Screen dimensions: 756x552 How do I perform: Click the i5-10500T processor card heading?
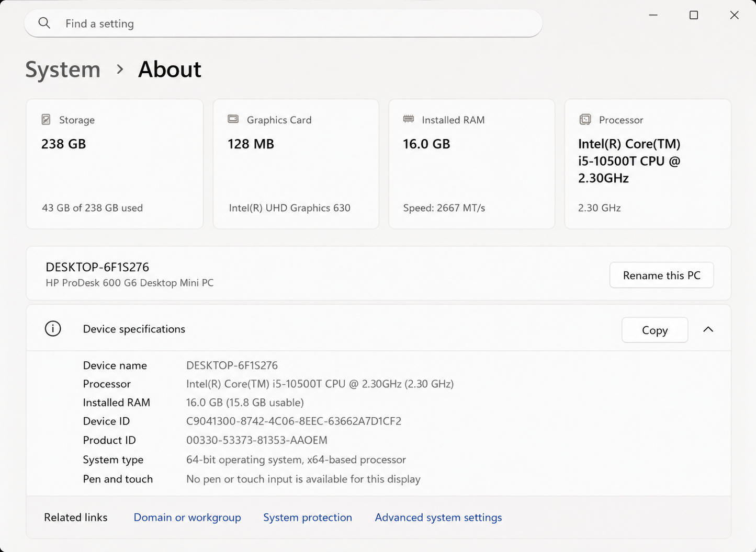(629, 161)
